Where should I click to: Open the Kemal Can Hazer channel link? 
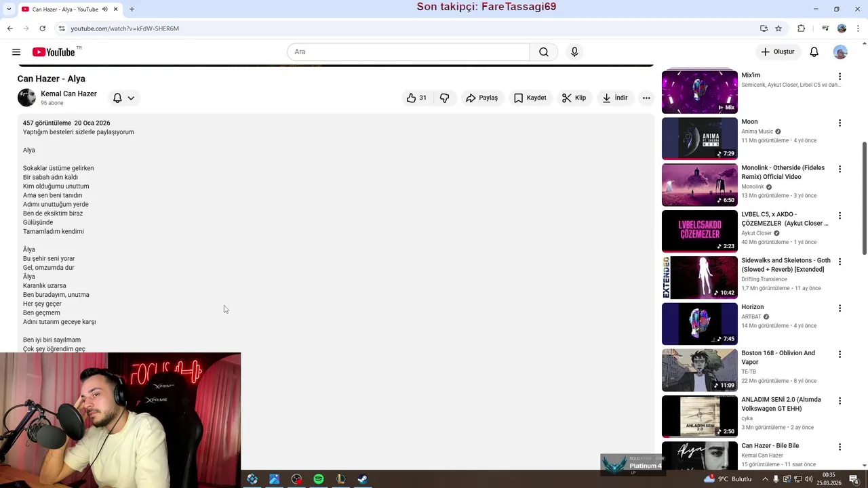click(x=68, y=94)
